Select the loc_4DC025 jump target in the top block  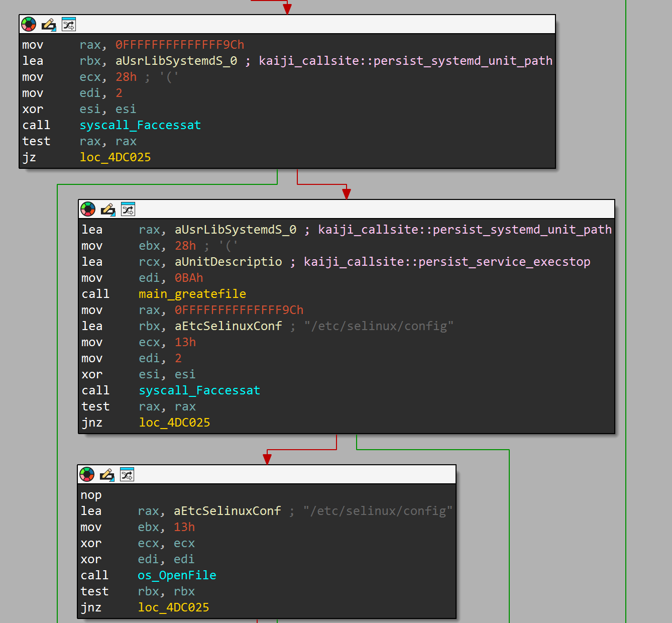(x=115, y=157)
